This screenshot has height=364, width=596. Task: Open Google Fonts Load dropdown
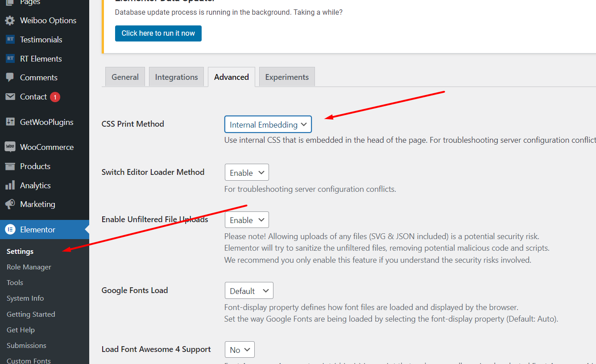[249, 291]
